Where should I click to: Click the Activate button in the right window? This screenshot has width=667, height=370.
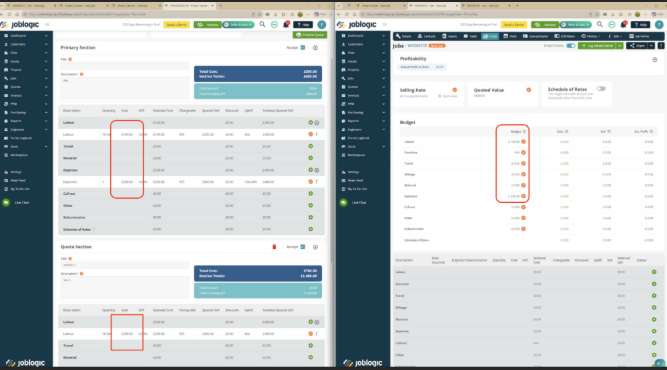(545, 25)
